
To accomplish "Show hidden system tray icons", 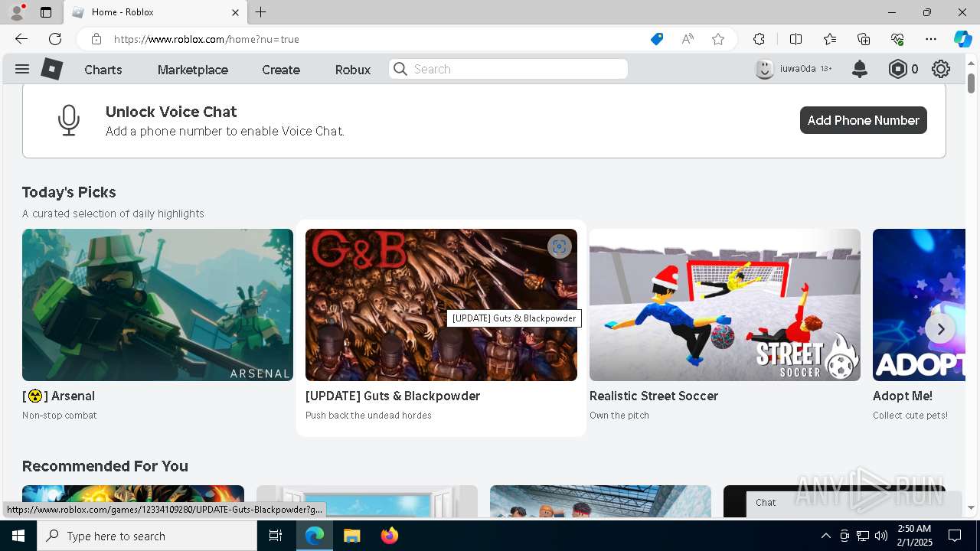I will (825, 536).
